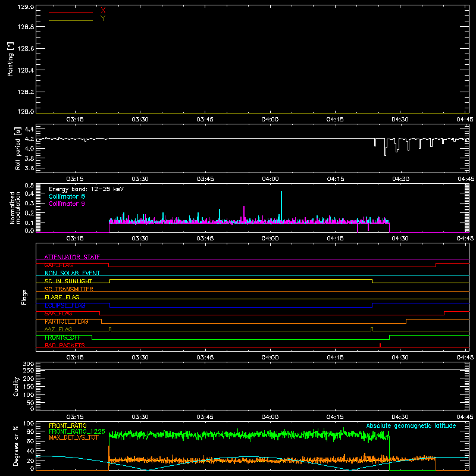Click the 100 tick on Degrees axis
This screenshot has width=476, height=476.
click(x=29, y=424)
